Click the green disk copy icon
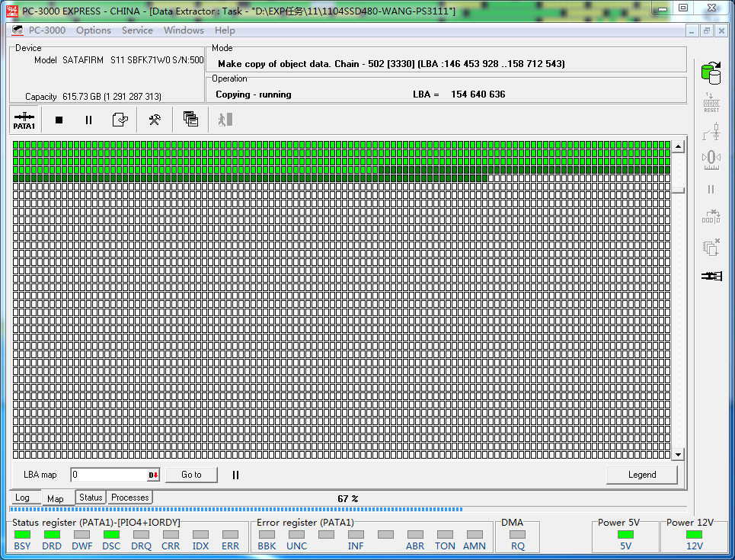This screenshot has height=560, width=735. pyautogui.click(x=711, y=73)
